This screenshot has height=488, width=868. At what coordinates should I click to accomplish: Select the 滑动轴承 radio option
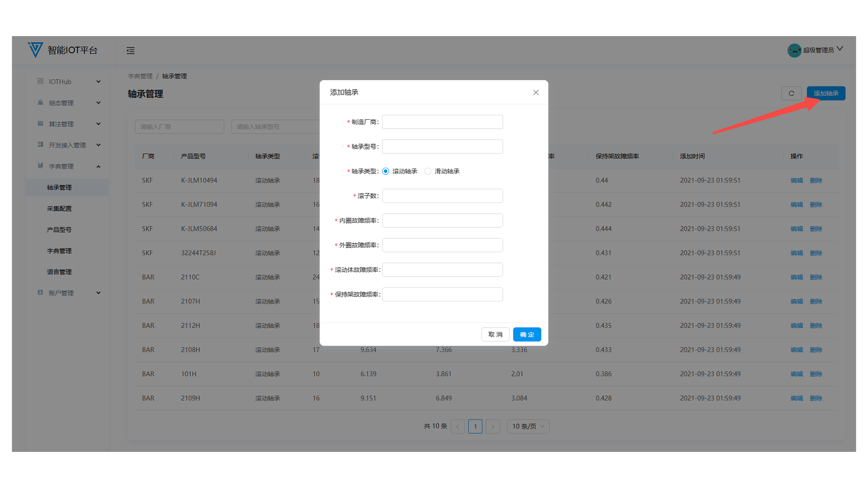(428, 171)
